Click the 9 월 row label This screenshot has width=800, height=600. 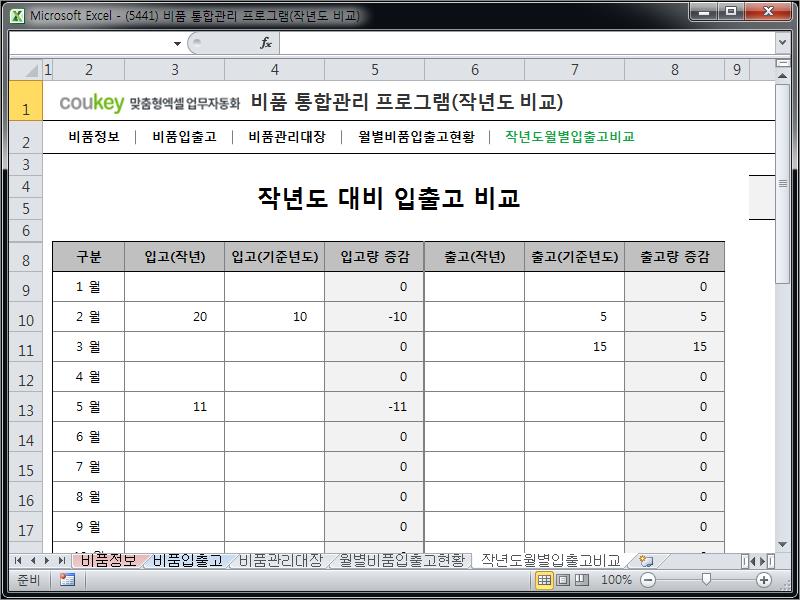(89, 527)
